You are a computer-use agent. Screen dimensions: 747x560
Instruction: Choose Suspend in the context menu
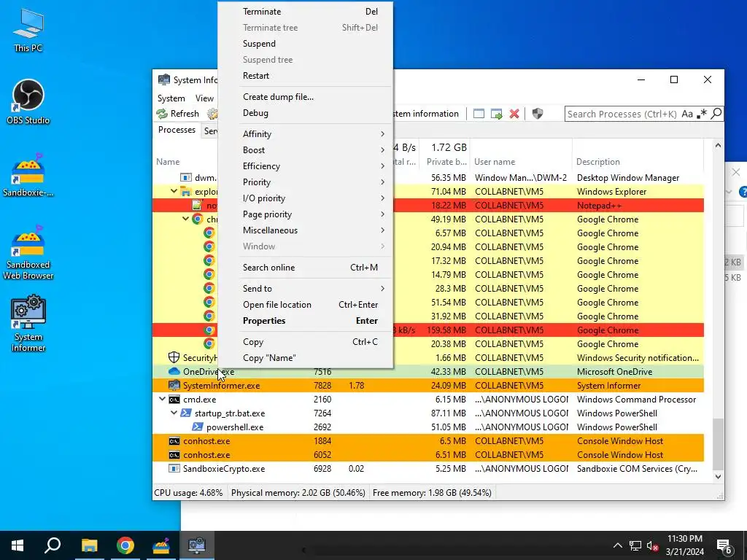coord(306,44)
